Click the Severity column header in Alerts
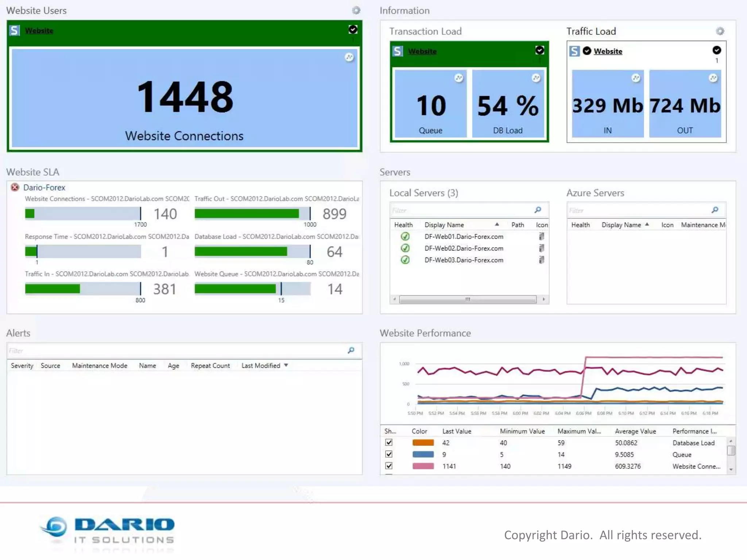Image resolution: width=747 pixels, height=560 pixels. [x=22, y=366]
